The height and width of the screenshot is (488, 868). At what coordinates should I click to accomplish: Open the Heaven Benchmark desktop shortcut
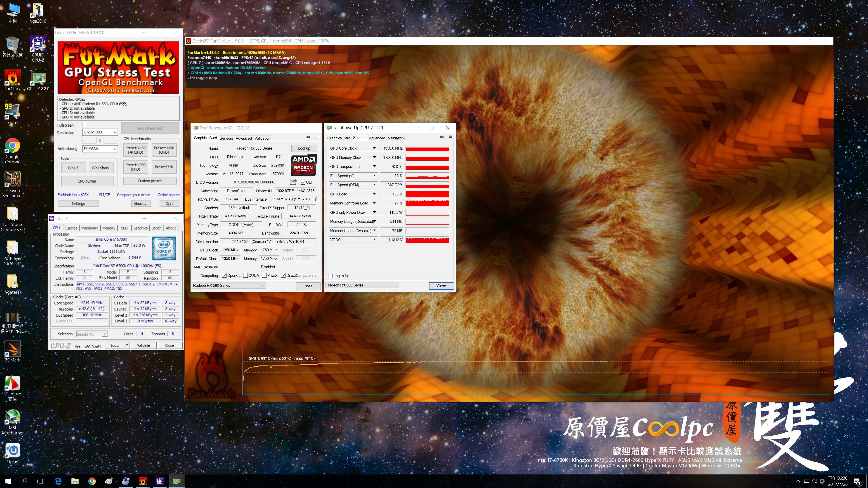[x=12, y=184]
